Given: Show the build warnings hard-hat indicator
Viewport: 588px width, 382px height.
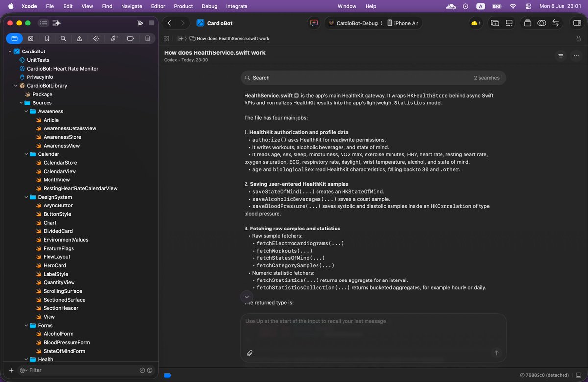Looking at the screenshot, I should pyautogui.click(x=476, y=23).
